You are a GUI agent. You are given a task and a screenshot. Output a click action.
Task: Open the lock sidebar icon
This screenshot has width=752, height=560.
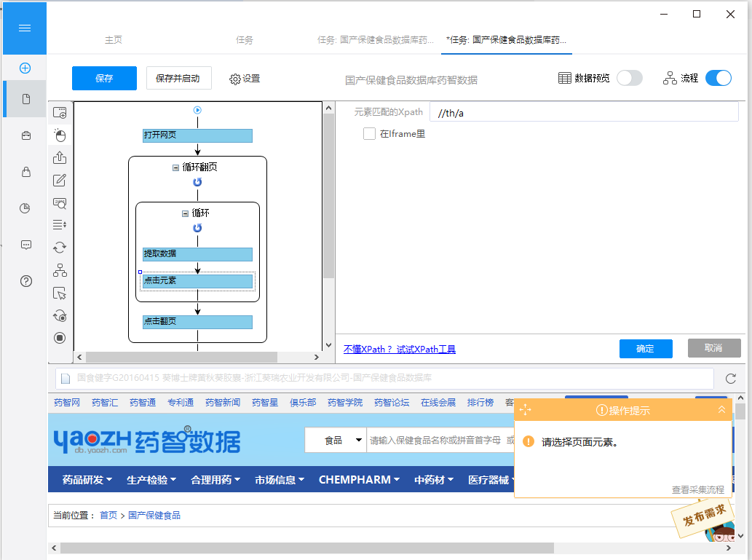pyautogui.click(x=26, y=172)
